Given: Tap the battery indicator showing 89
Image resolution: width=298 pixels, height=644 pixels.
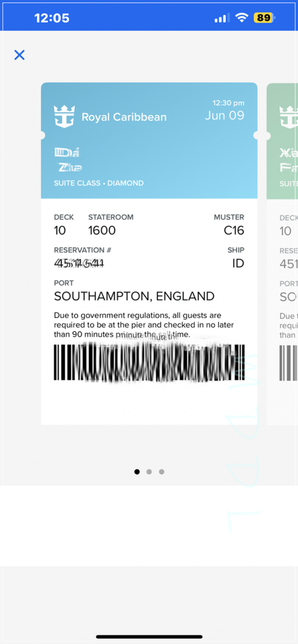Looking at the screenshot, I should pos(264,18).
